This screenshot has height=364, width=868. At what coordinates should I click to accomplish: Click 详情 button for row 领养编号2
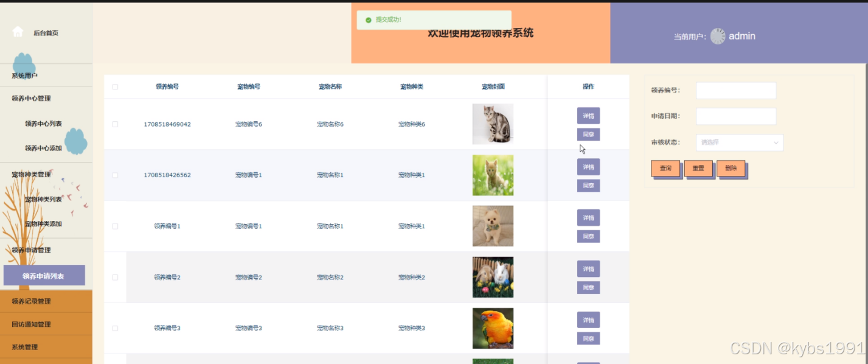point(588,268)
